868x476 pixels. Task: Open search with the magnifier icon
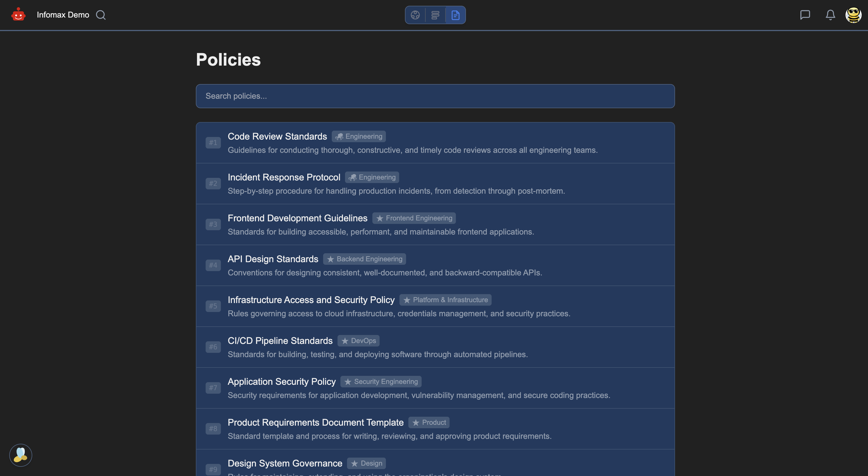coord(101,15)
